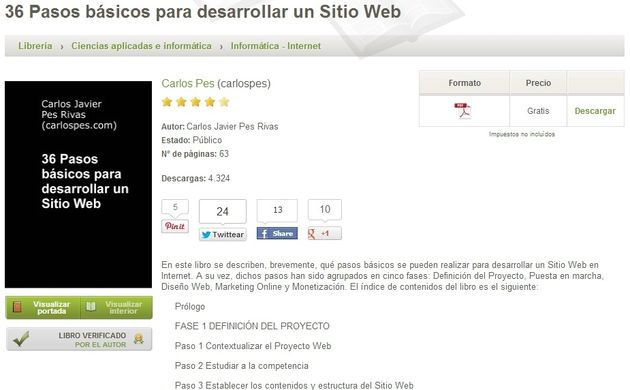Click Paso 1 Contextualizar el Proyecto Web
The height and width of the screenshot is (390, 630).
tap(253, 346)
